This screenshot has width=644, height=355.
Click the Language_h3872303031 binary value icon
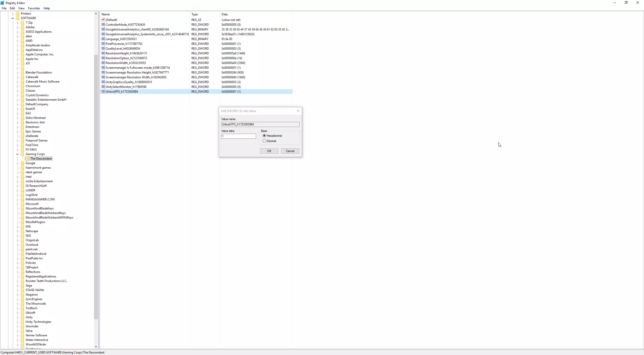103,39
